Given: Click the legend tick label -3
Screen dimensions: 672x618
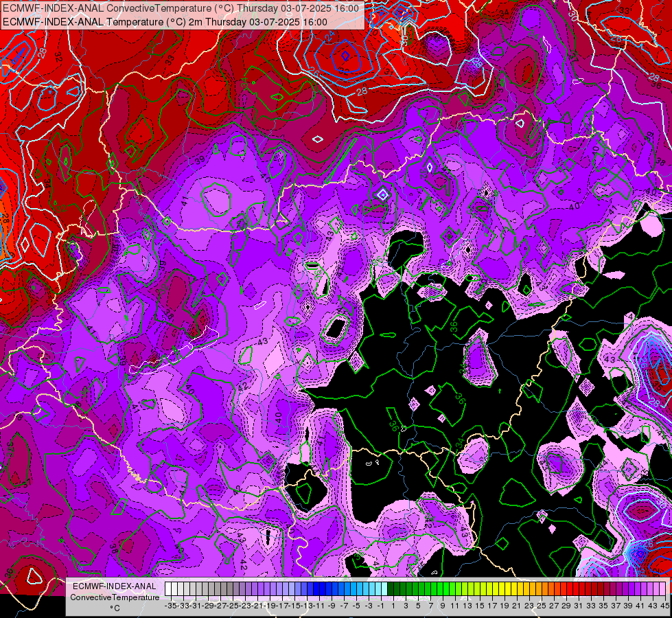Looking at the screenshot, I should point(369,606).
